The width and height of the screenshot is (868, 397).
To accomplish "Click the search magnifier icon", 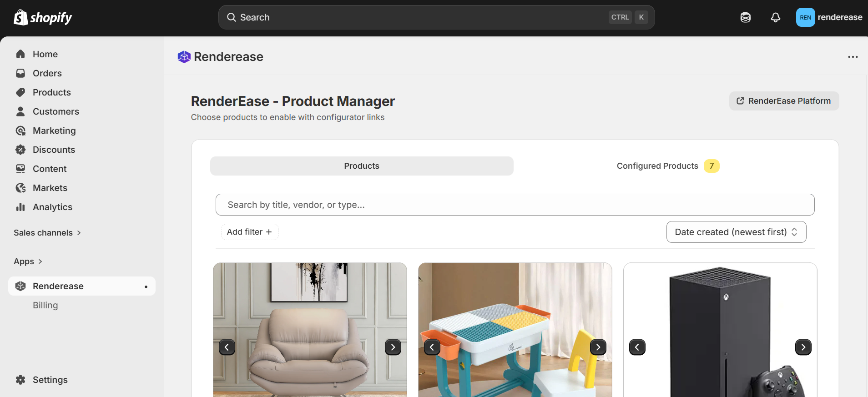I will click(x=232, y=17).
